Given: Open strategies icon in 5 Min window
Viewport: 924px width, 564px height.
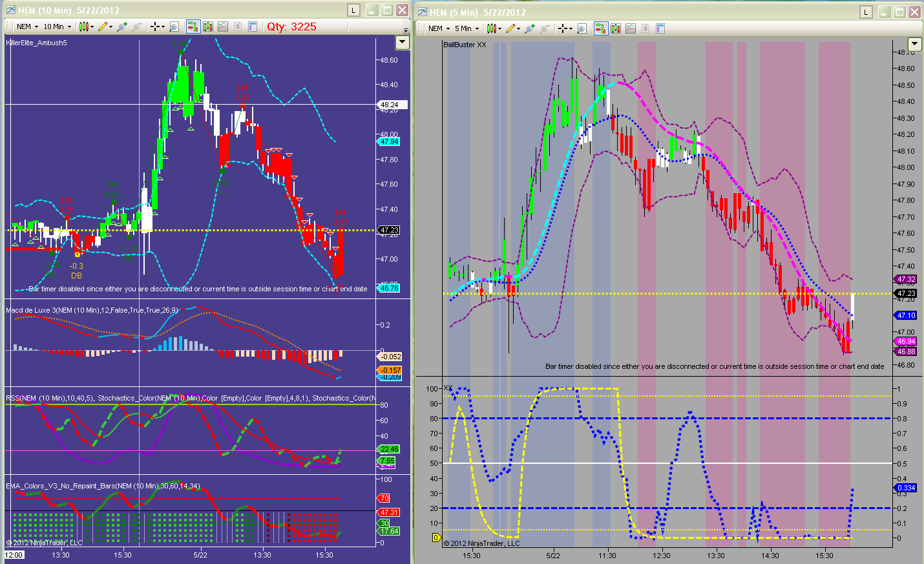Looking at the screenshot, I should pos(631,28).
